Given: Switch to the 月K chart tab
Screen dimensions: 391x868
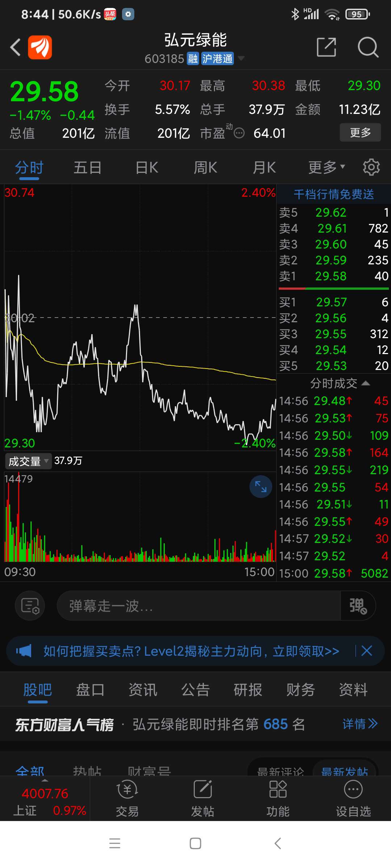Looking at the screenshot, I should 264,168.
